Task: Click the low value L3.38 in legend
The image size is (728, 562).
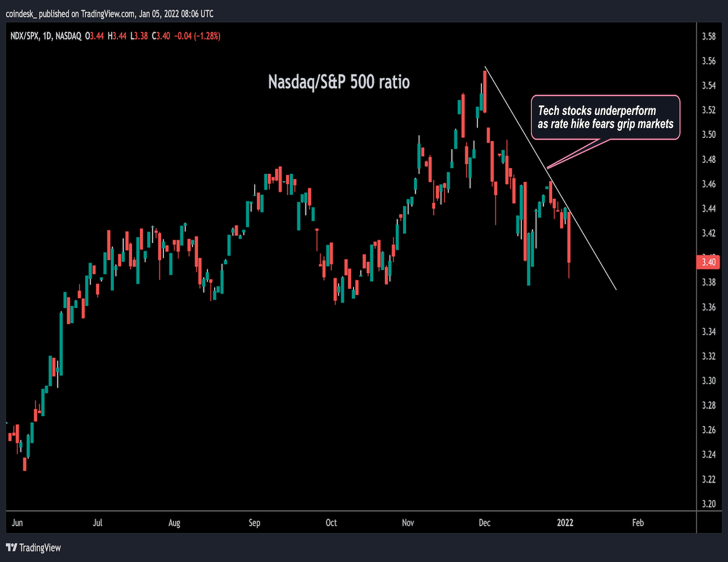Action: click(139, 36)
